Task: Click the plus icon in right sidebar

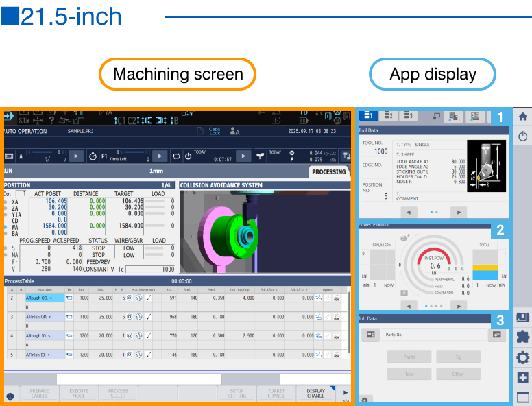Action: point(523,378)
